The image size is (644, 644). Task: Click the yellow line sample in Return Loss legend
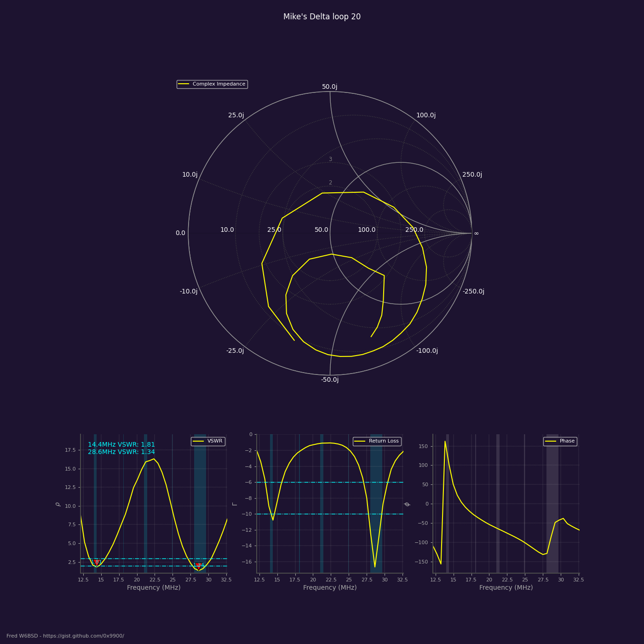click(x=360, y=441)
